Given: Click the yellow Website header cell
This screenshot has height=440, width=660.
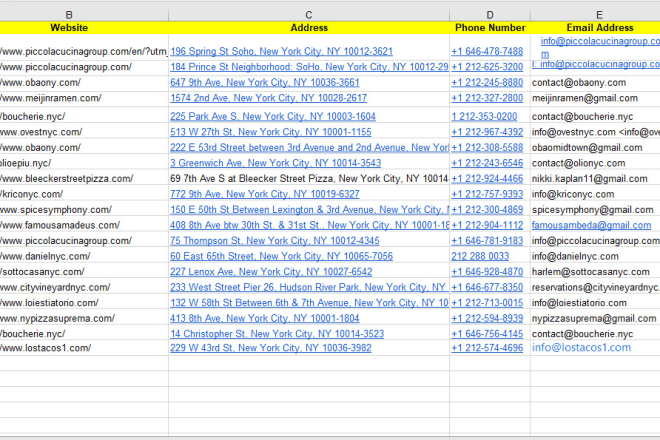Looking at the screenshot, I should 68,28.
